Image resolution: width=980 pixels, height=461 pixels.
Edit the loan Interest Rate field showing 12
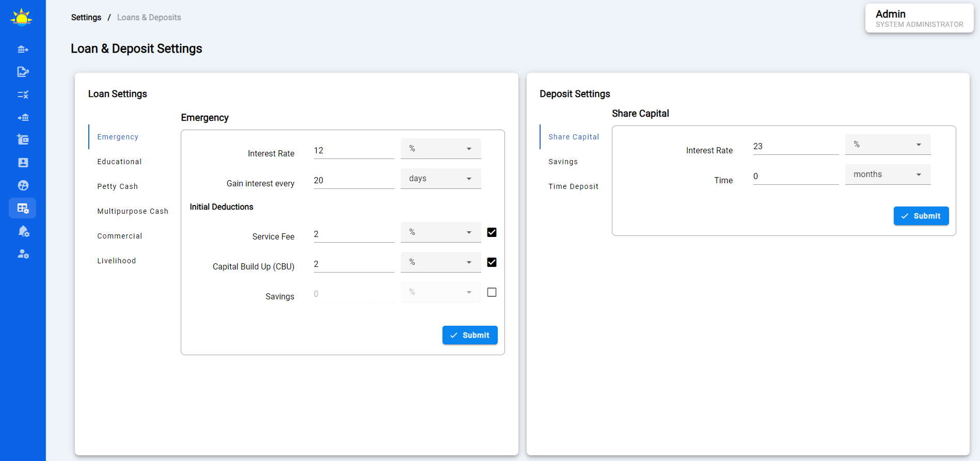point(354,151)
